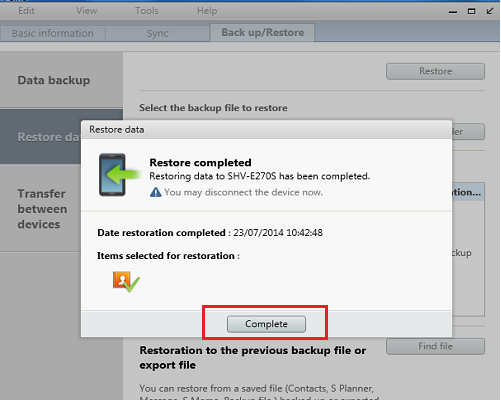Open the Help menu

point(207,11)
